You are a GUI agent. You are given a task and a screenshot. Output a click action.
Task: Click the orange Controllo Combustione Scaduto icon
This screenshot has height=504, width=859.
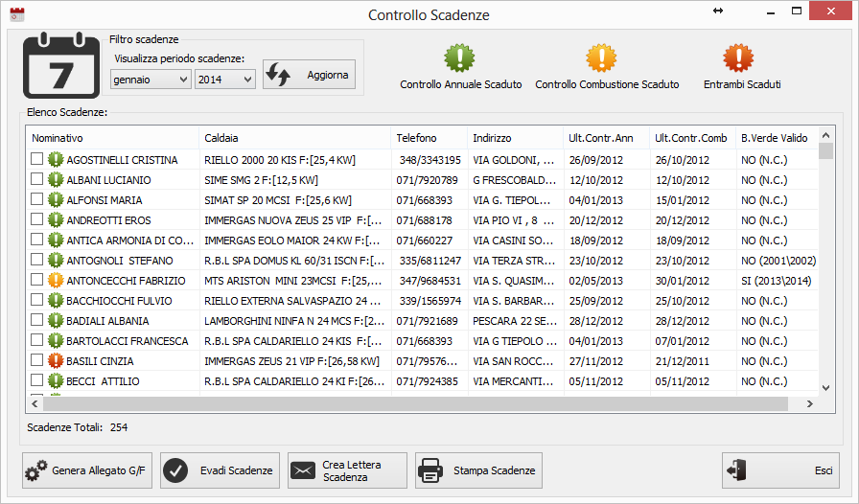[601, 58]
